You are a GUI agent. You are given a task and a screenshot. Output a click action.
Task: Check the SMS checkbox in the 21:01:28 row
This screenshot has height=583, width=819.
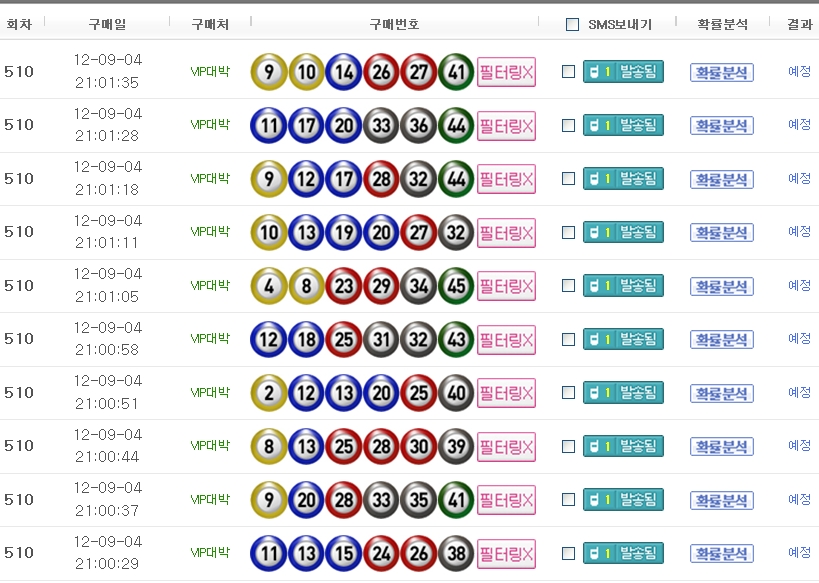[569, 125]
